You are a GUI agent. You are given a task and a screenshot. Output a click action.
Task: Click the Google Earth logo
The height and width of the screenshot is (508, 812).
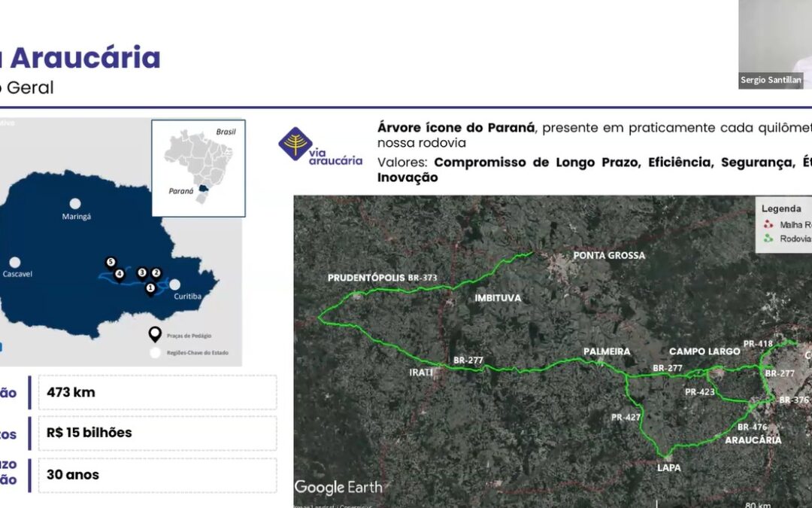click(x=339, y=487)
